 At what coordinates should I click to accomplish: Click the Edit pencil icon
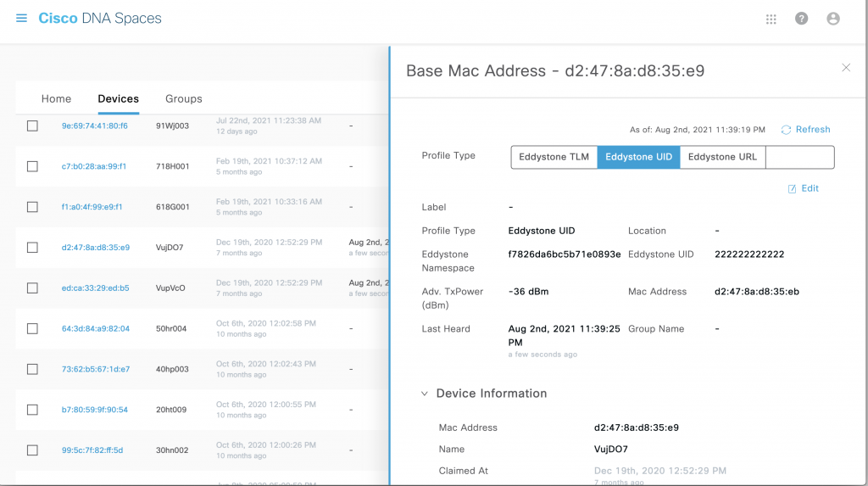[792, 188]
